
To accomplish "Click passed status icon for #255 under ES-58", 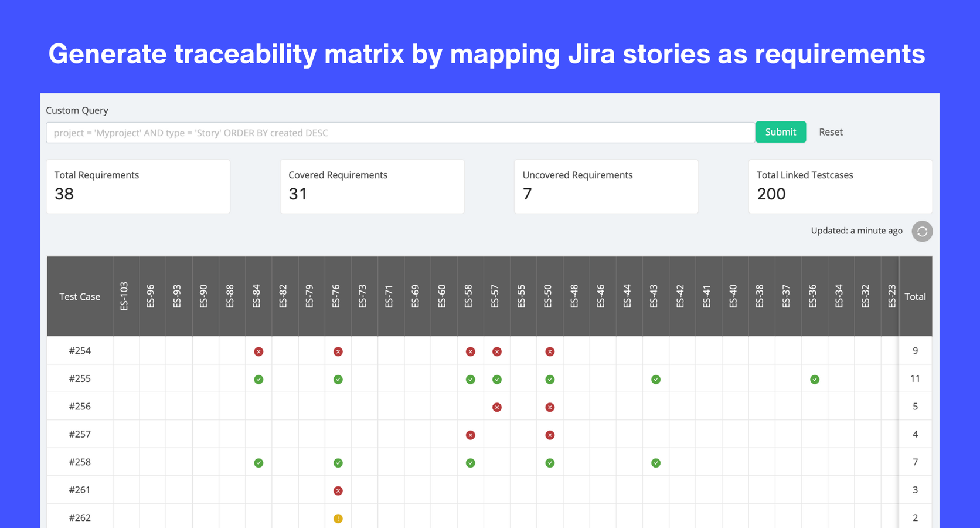I will point(470,380).
